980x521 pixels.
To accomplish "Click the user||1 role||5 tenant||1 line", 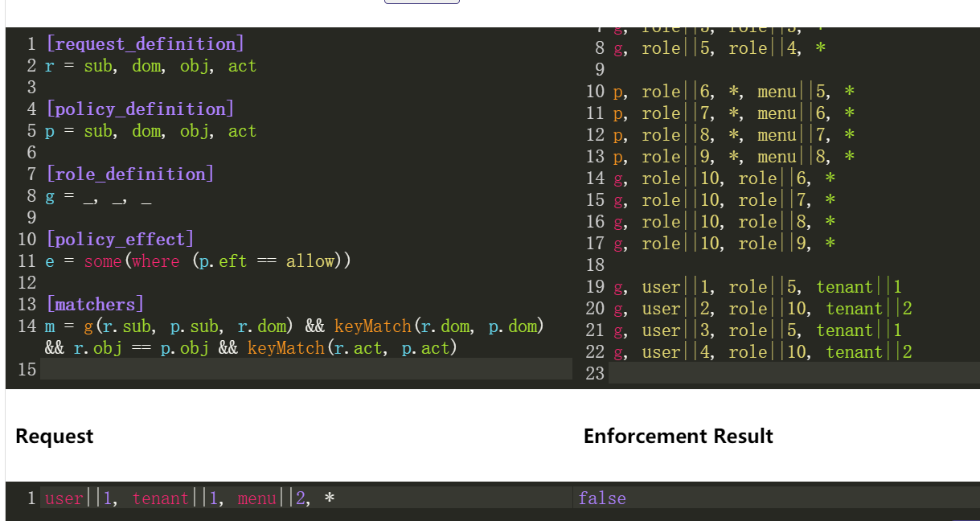I will (x=756, y=286).
